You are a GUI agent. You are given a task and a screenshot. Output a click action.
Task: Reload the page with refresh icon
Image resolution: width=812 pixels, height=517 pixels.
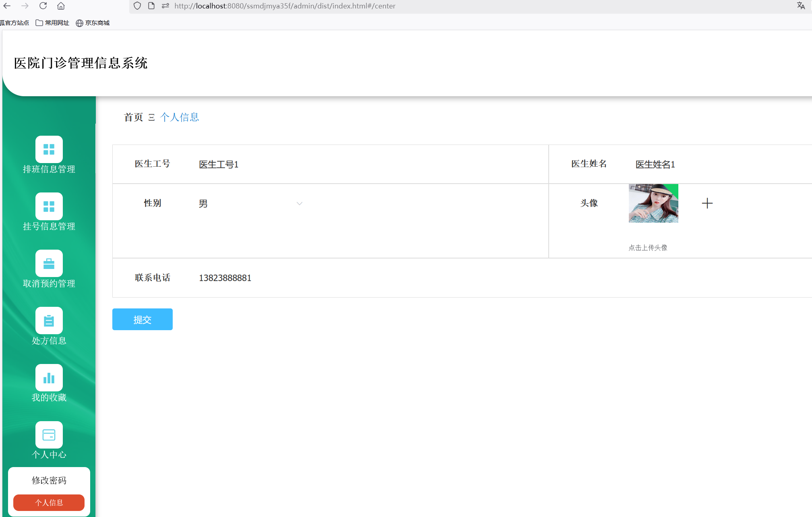pos(43,6)
